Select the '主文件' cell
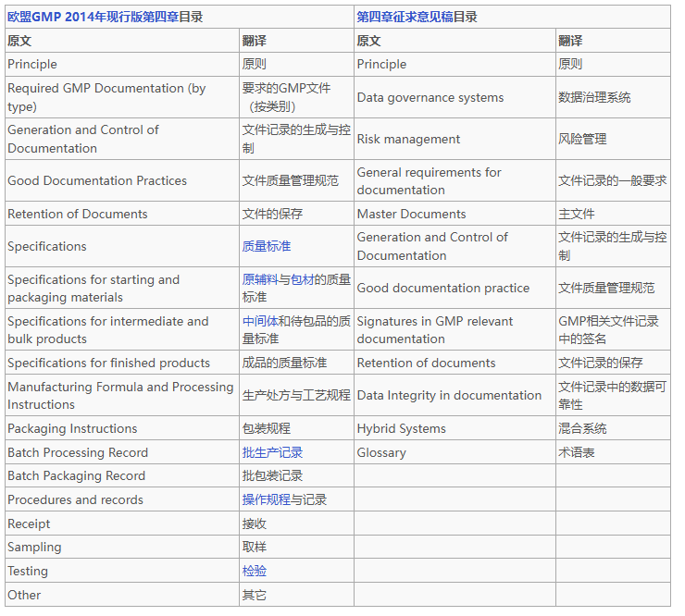Viewport: 685px width, 616px height. [x=613, y=214]
